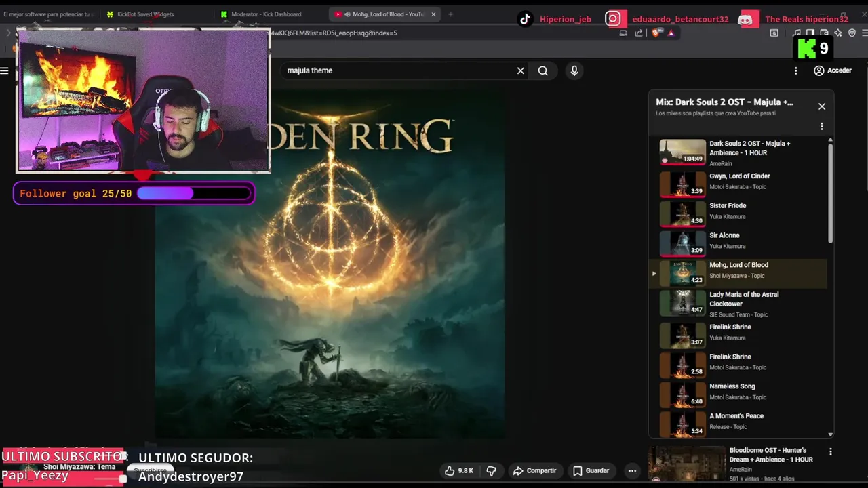Click the Mix: Dark Souls 2 OST title
Screen dimensions: 868x488
coord(724,102)
